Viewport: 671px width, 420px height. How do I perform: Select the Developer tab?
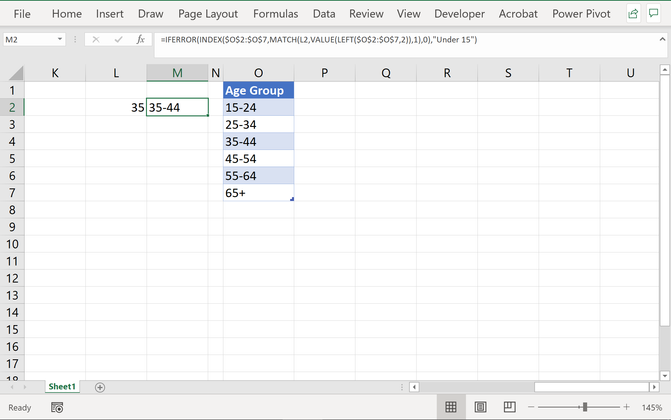pos(460,14)
